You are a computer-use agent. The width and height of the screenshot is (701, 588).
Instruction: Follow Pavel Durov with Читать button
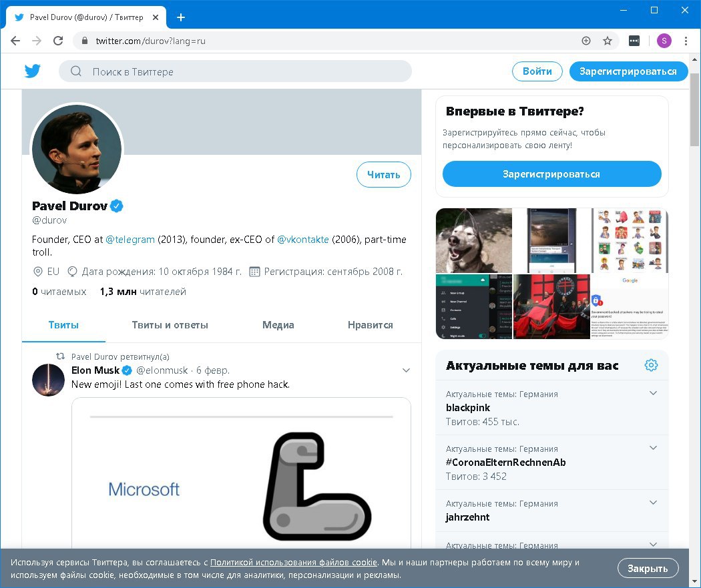coord(384,175)
